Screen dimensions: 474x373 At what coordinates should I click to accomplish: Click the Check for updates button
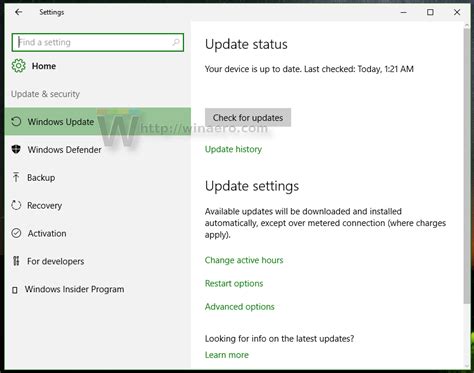[248, 118]
